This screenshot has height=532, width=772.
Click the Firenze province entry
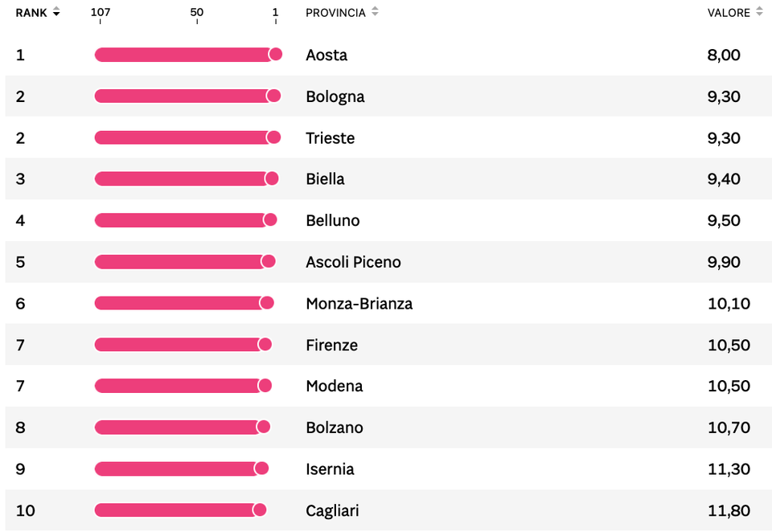click(x=331, y=346)
